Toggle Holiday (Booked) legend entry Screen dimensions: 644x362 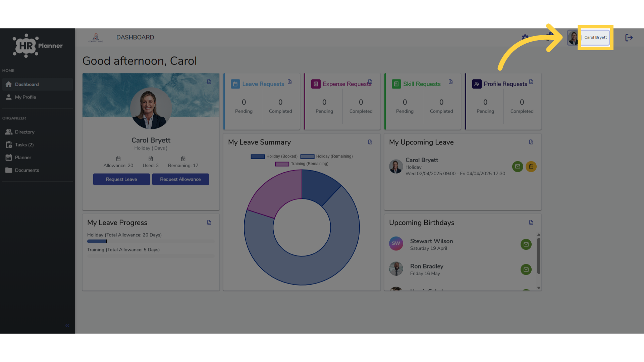pyautogui.click(x=274, y=157)
